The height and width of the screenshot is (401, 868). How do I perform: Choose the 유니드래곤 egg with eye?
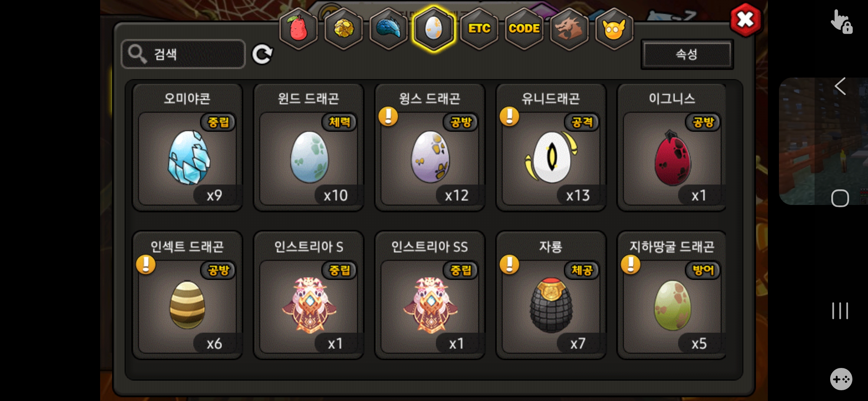pyautogui.click(x=551, y=148)
